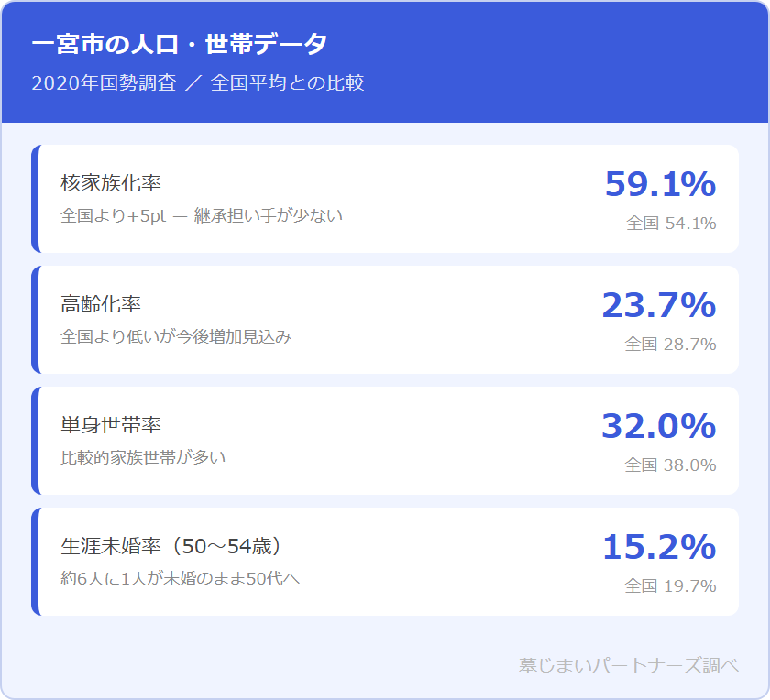Click the 全国 38.0% comparison text
The height and width of the screenshot is (700, 770).
tap(670, 465)
